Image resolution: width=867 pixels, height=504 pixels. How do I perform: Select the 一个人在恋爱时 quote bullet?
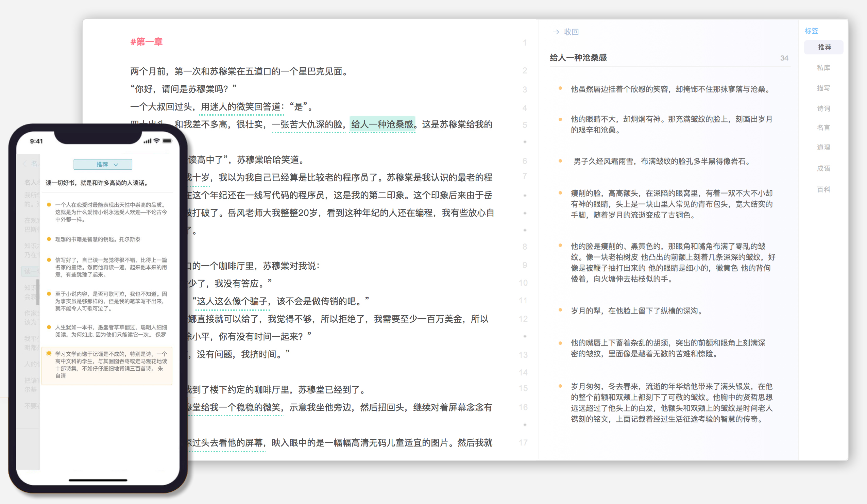click(x=49, y=205)
